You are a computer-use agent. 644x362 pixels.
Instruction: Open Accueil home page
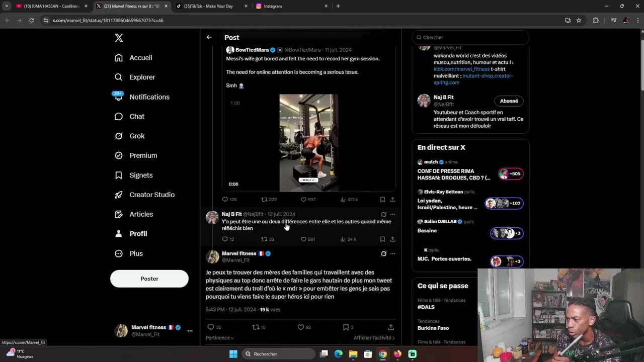tap(133, 58)
